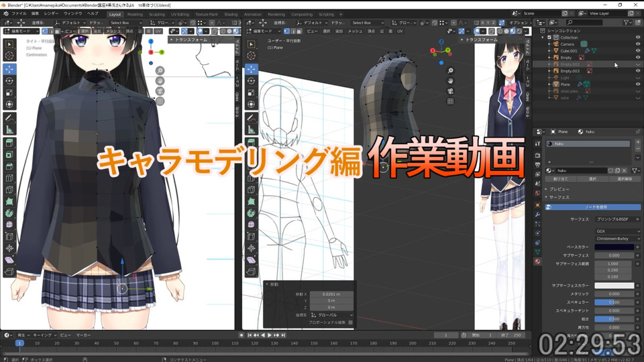Switch to the Modeling workspace tab

[135, 14]
